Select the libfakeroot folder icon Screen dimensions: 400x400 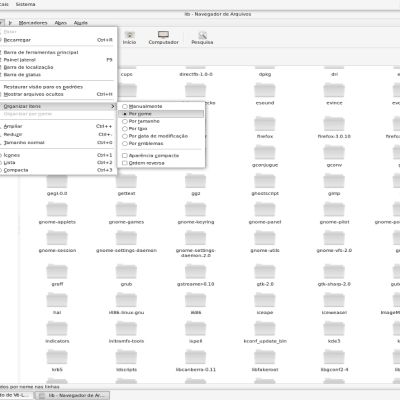pyautogui.click(x=265, y=357)
